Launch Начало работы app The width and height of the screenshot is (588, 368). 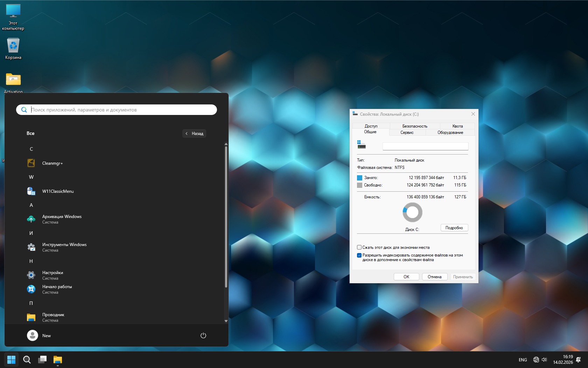coord(57,289)
